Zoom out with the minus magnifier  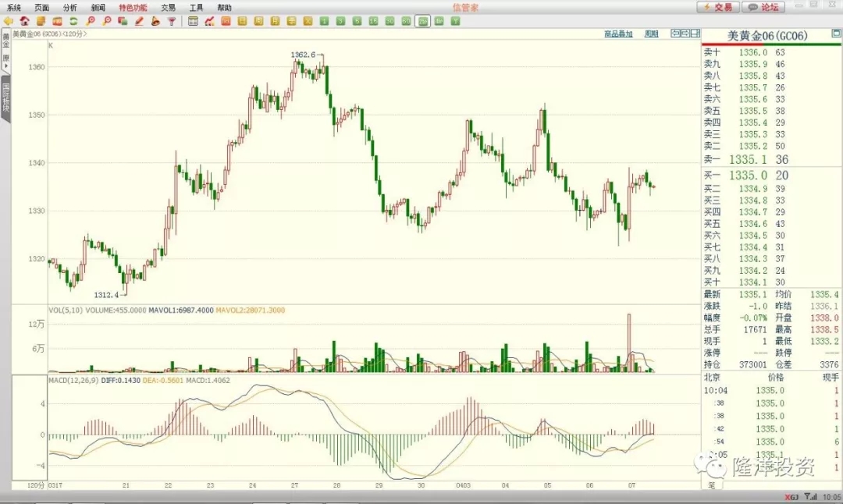[106, 22]
